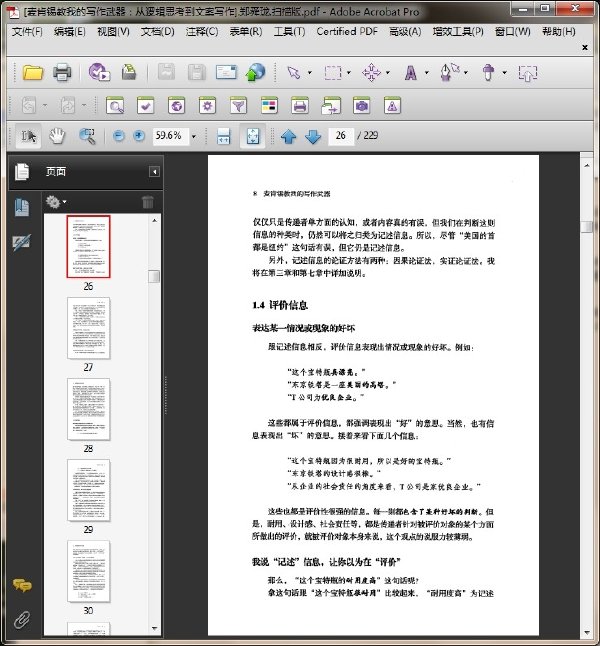Viewport: 600px width, 646px height.
Task: Select the marquee zoom magnifier tool
Action: (87, 136)
